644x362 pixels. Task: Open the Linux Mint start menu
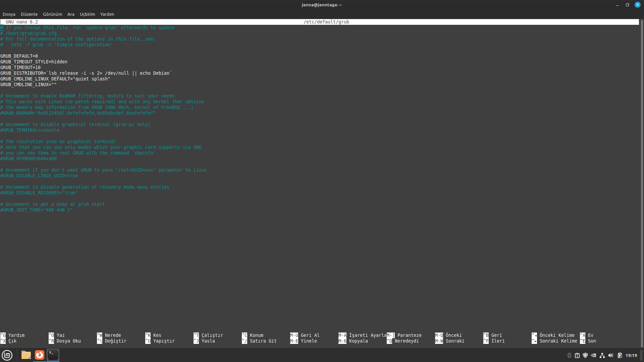point(7,355)
